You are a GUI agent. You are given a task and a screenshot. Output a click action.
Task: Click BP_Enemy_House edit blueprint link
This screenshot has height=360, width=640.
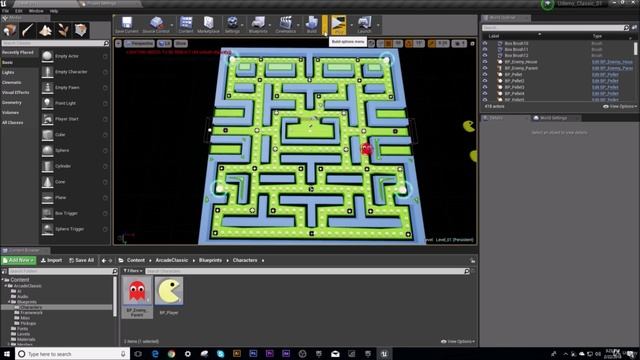612,62
